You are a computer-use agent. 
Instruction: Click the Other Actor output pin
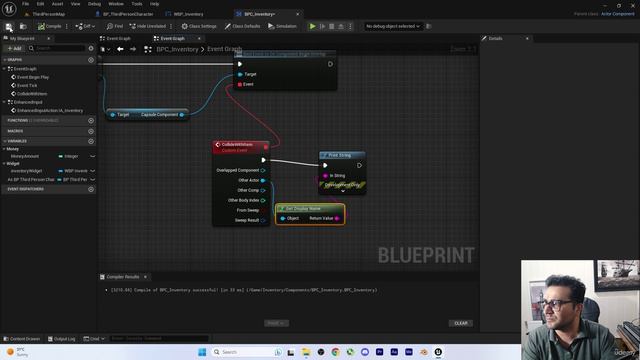click(263, 180)
